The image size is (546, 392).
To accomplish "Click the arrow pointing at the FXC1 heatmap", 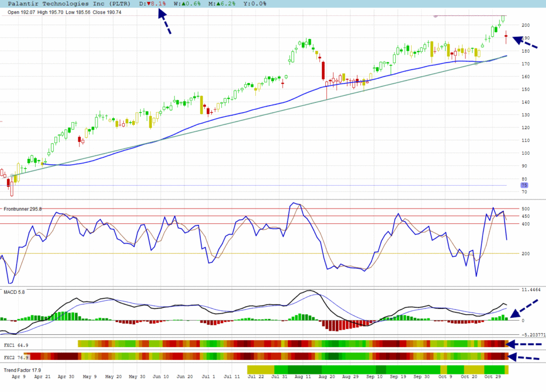I will (x=524, y=344).
